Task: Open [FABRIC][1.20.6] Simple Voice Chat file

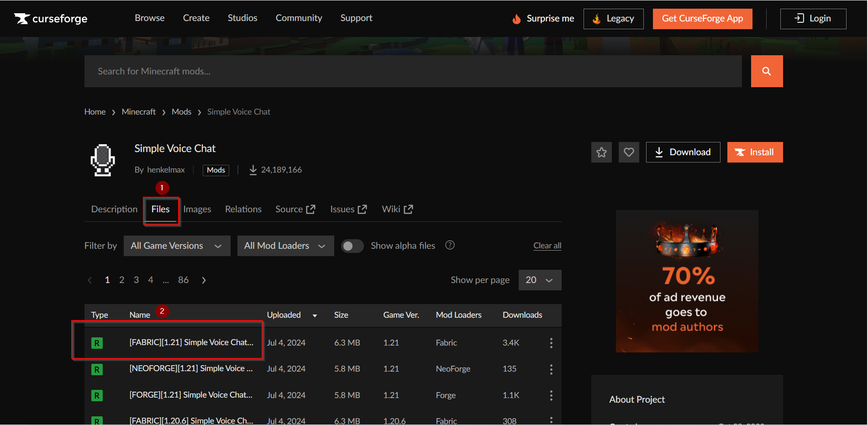Action: [x=191, y=420]
